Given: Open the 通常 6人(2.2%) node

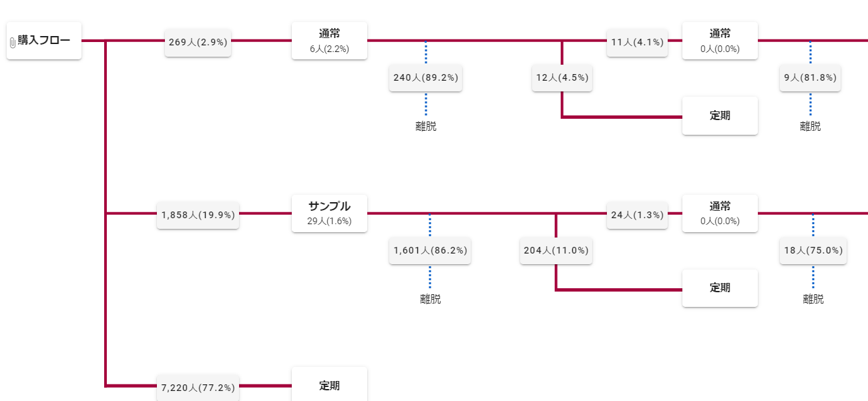Looking at the screenshot, I should pyautogui.click(x=329, y=41).
